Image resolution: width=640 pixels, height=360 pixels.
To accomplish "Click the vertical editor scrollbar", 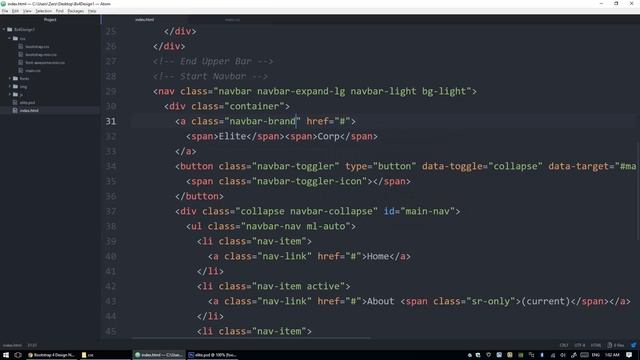I will tap(638, 190).
